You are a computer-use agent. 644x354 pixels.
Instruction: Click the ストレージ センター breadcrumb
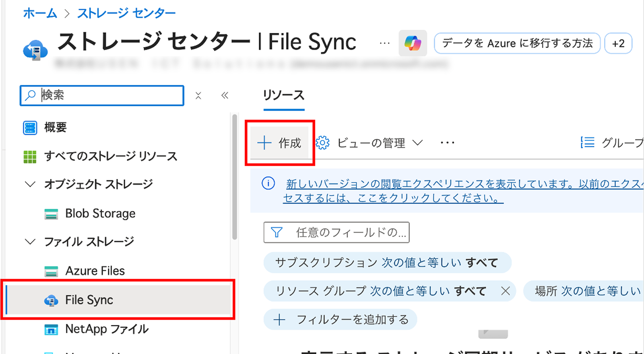click(126, 13)
